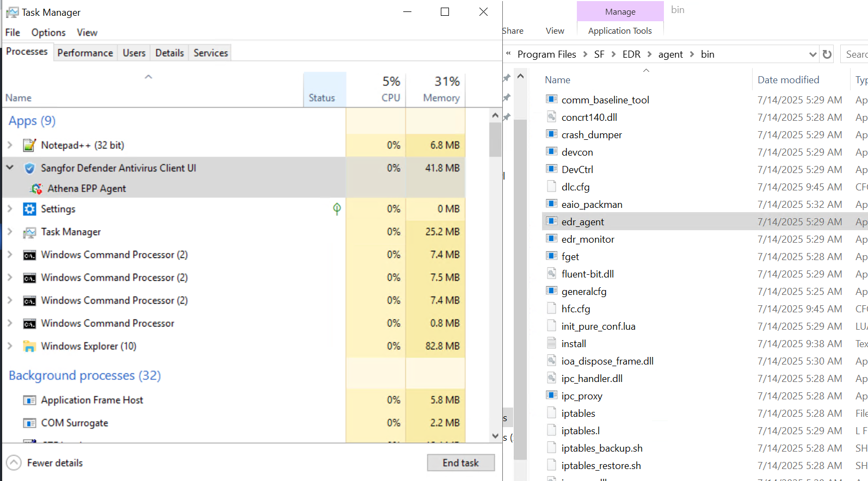Click the eaio_packman application icon
Screen dimensions: 868x481
tap(552, 204)
